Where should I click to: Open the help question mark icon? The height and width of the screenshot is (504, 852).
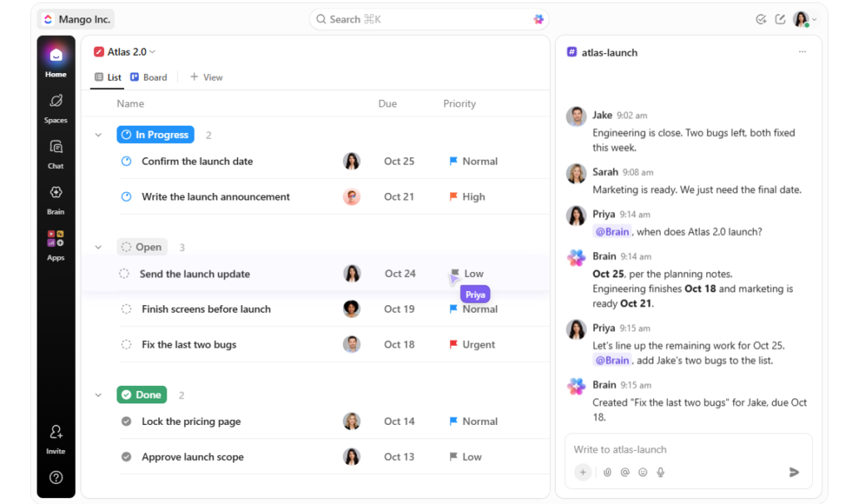[56, 477]
